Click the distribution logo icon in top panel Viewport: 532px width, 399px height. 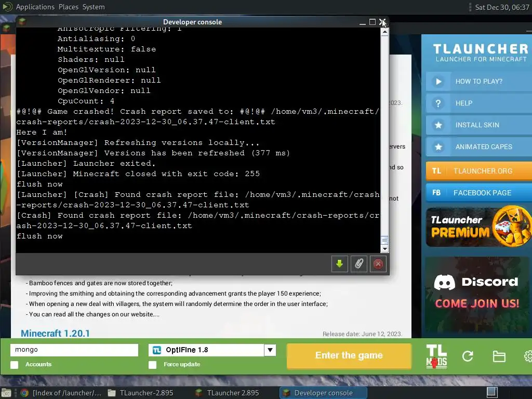(x=7, y=7)
